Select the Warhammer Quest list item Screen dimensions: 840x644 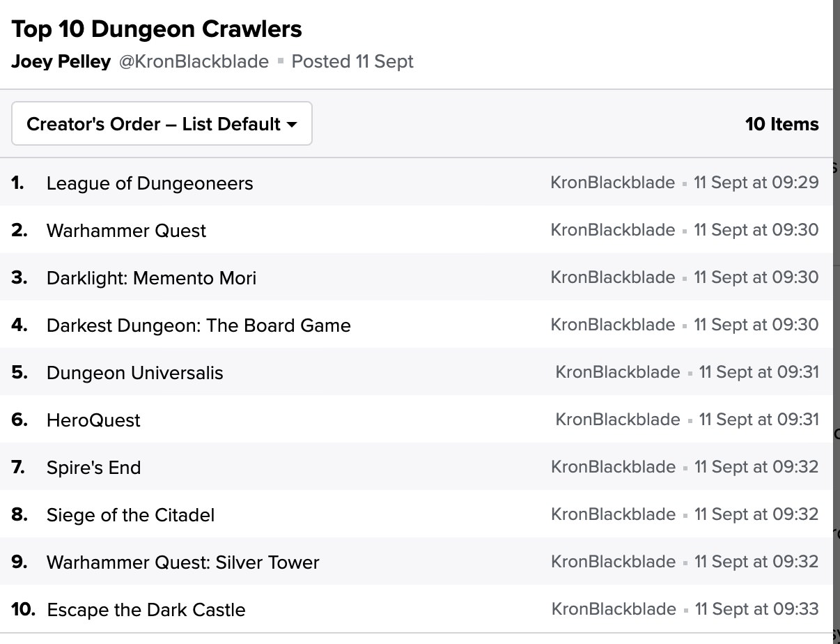(x=126, y=231)
